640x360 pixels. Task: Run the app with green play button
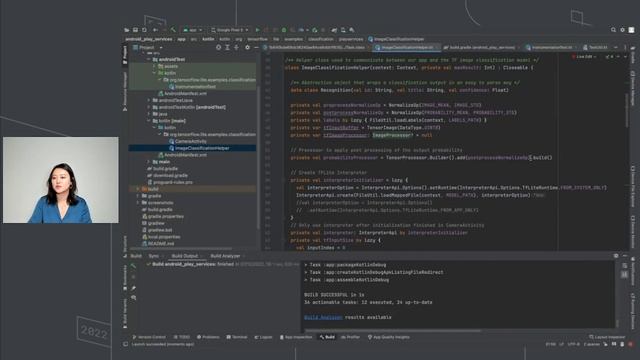coord(258,30)
